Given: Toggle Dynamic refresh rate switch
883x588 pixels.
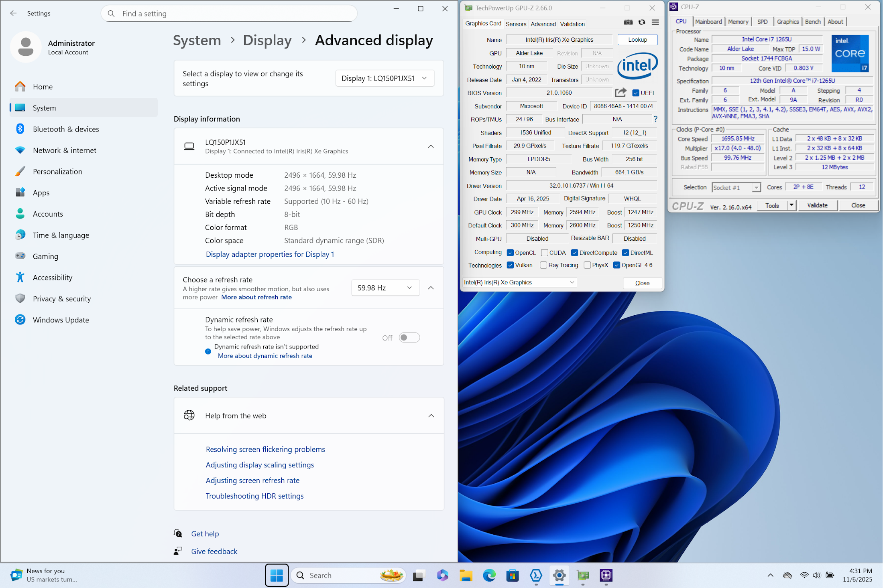Looking at the screenshot, I should pyautogui.click(x=409, y=338).
